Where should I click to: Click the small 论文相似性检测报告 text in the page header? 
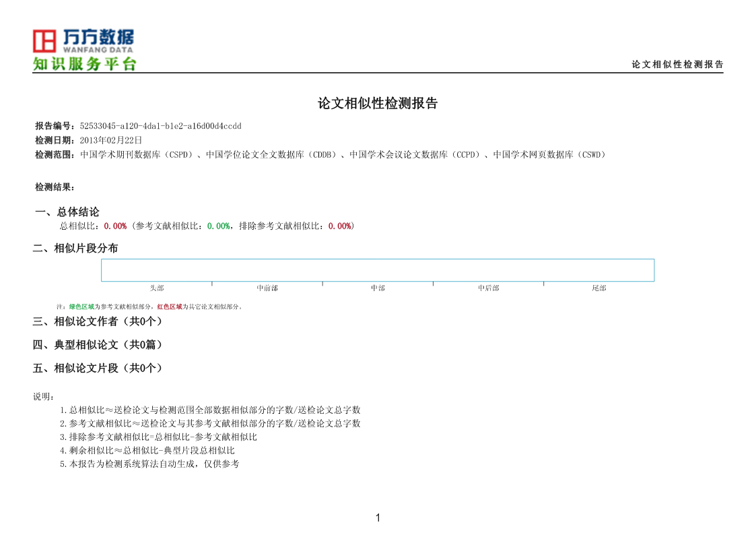tap(677, 64)
